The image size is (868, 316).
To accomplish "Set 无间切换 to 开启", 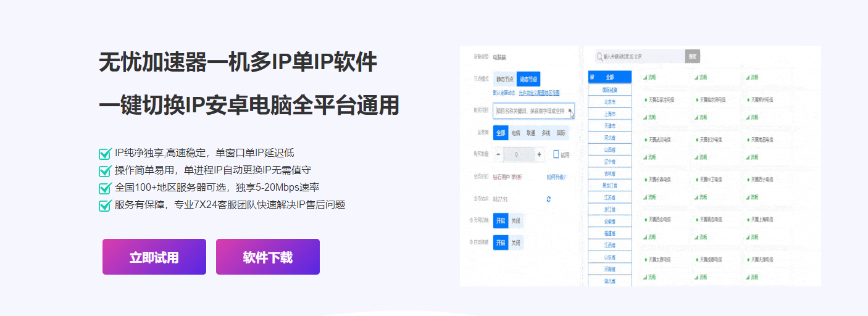I will [501, 220].
